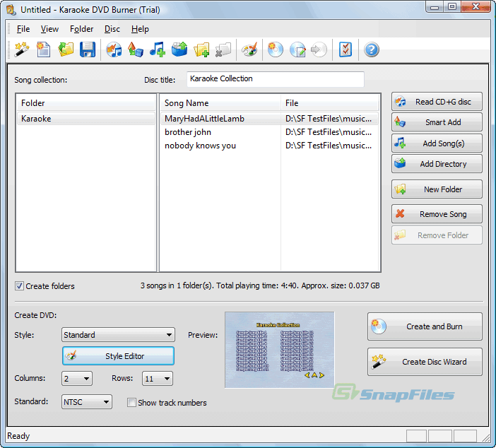The image size is (496, 448).
Task: Click the Add Song music note toolbar icon
Action: point(158,49)
